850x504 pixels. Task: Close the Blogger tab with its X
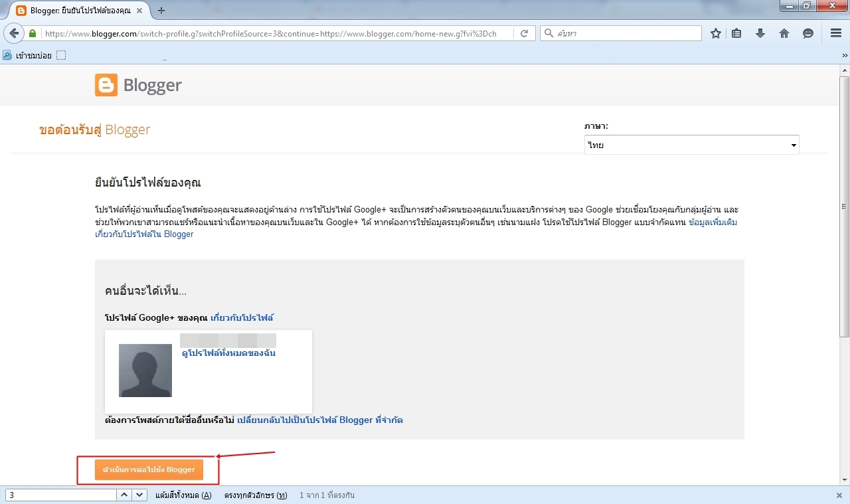(139, 11)
